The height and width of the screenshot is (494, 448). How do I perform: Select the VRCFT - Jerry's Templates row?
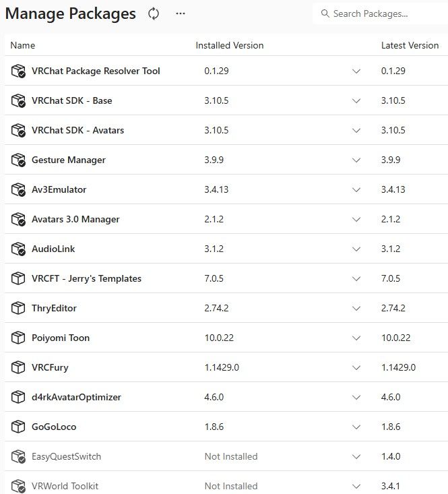(226, 278)
